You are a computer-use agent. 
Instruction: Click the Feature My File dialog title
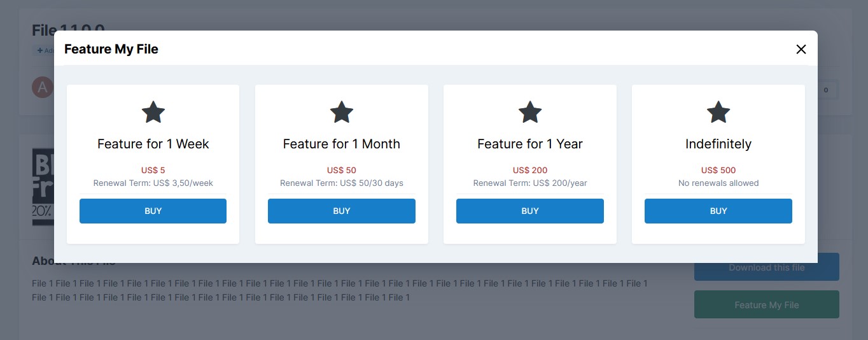[x=111, y=49]
